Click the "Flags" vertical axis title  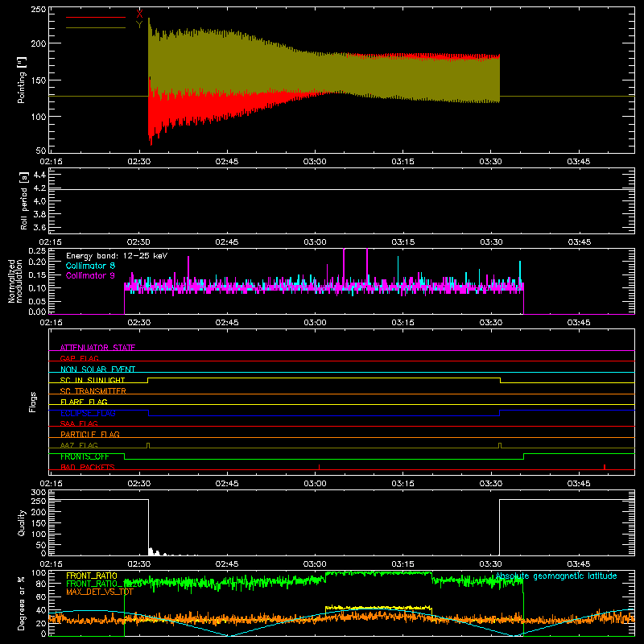click(x=32, y=402)
